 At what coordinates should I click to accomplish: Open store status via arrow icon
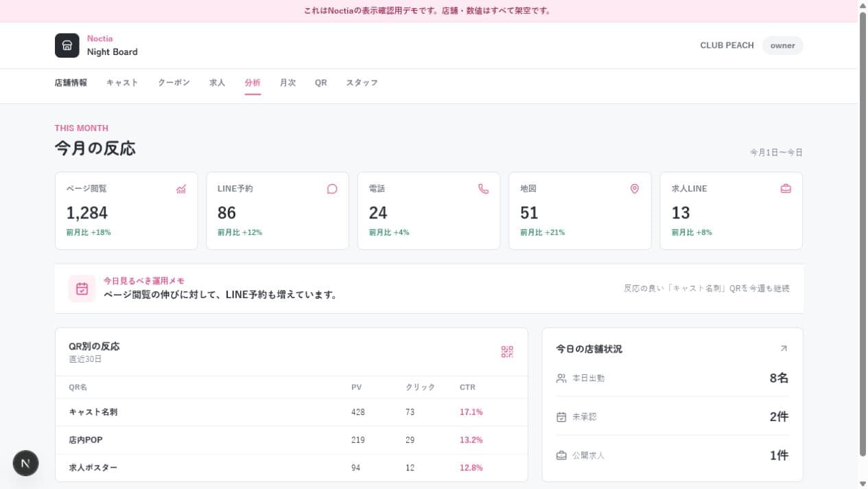[784, 349]
